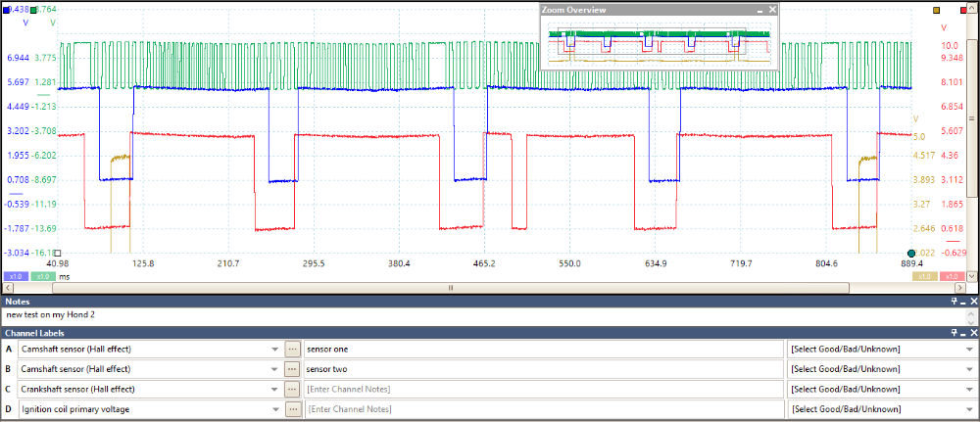Expand Channel B Good/Bad/Unknown status dropdown

(969, 369)
